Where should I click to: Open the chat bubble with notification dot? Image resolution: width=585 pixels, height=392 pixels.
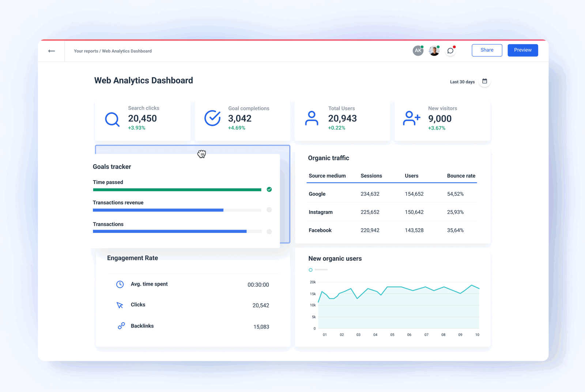(x=450, y=51)
